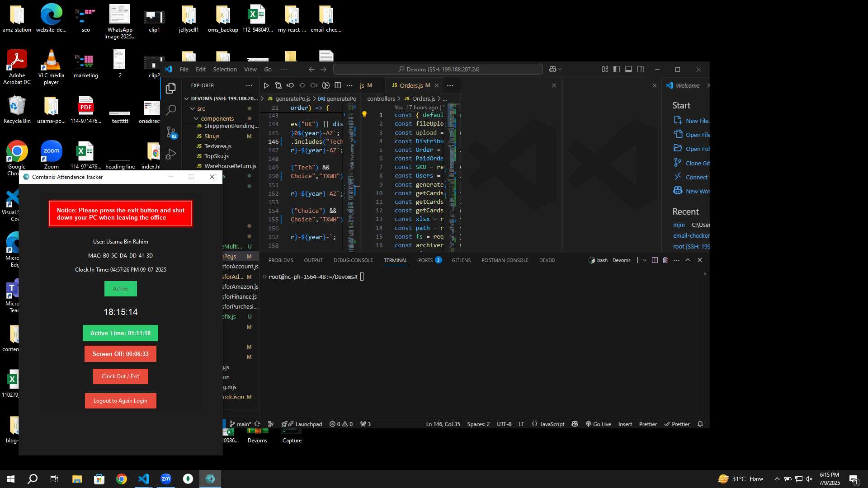The image size is (868, 488).
Task: Toggle the bottom panel visibility in title bar
Action: tap(628, 69)
